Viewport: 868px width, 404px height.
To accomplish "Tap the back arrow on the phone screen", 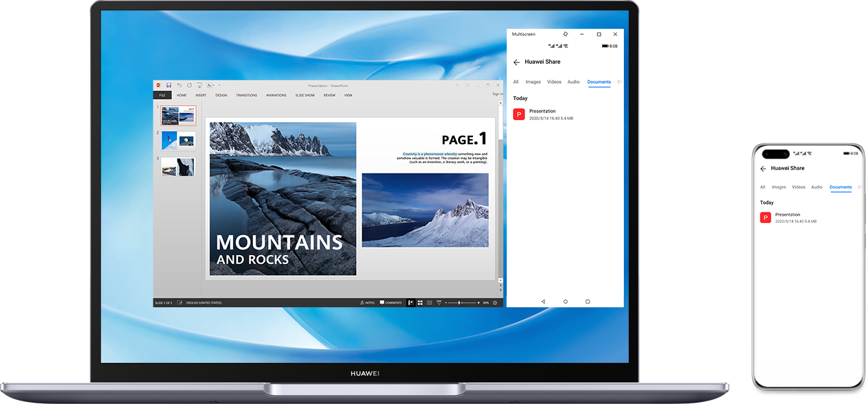I will coord(763,169).
